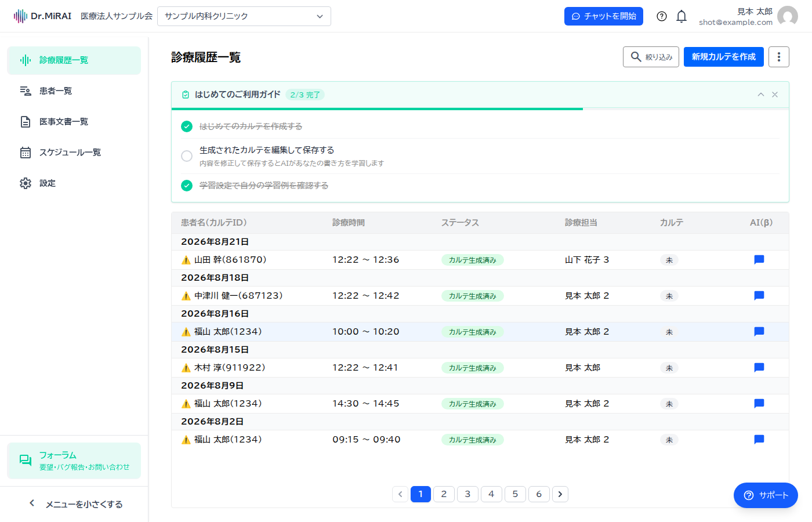Image resolution: width=812 pixels, height=522 pixels.
Task: Open 設定 in the sidebar
Action: (74, 183)
